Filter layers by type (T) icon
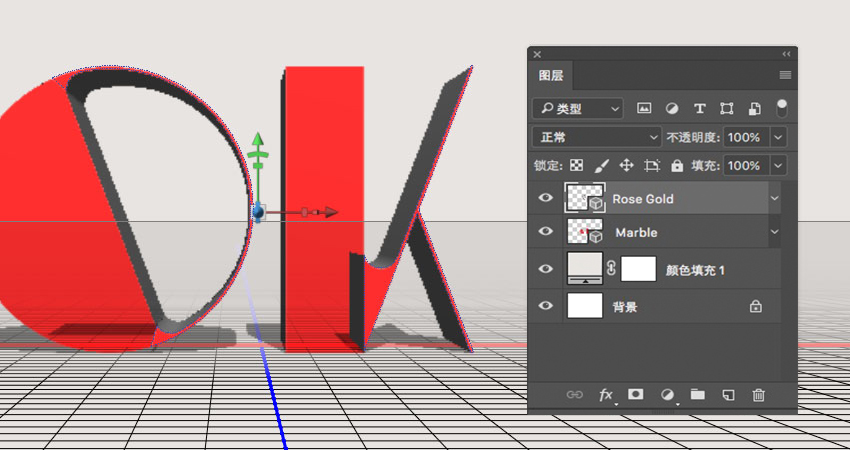Viewport: 850px width, 450px height. tap(699, 108)
